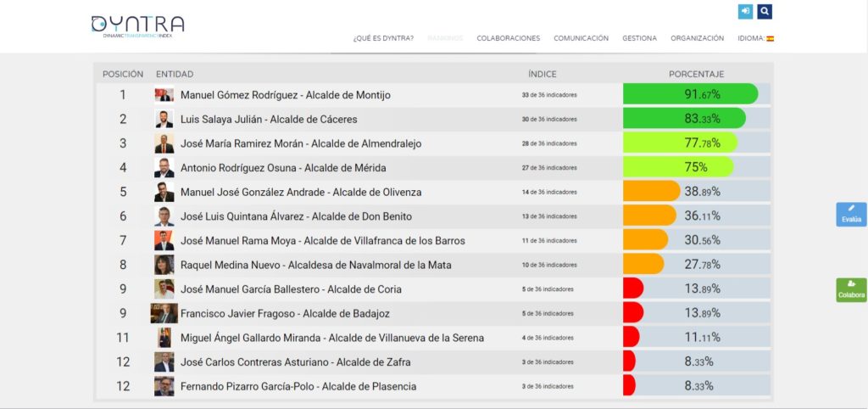This screenshot has width=868, height=409.
Task: Click the Dyntra logo
Action: pyautogui.click(x=137, y=26)
